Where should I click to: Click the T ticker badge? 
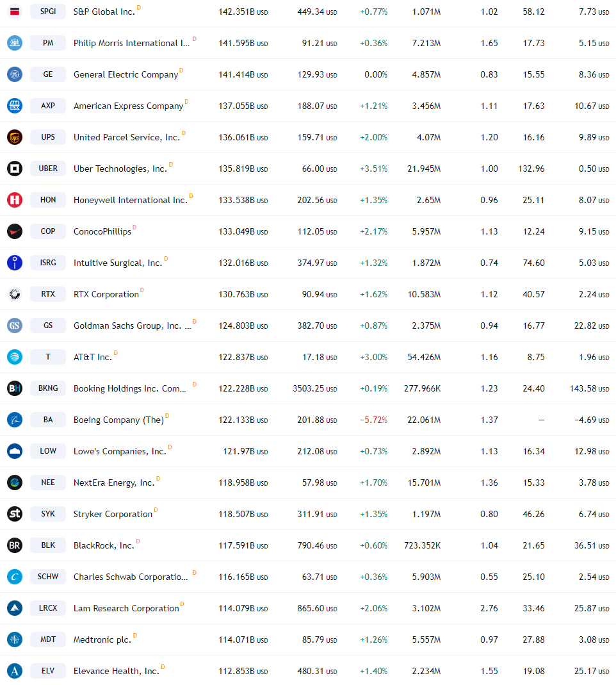point(48,357)
